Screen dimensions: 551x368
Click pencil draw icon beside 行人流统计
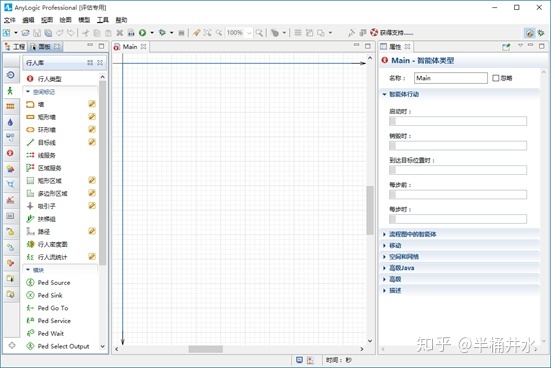92,256
